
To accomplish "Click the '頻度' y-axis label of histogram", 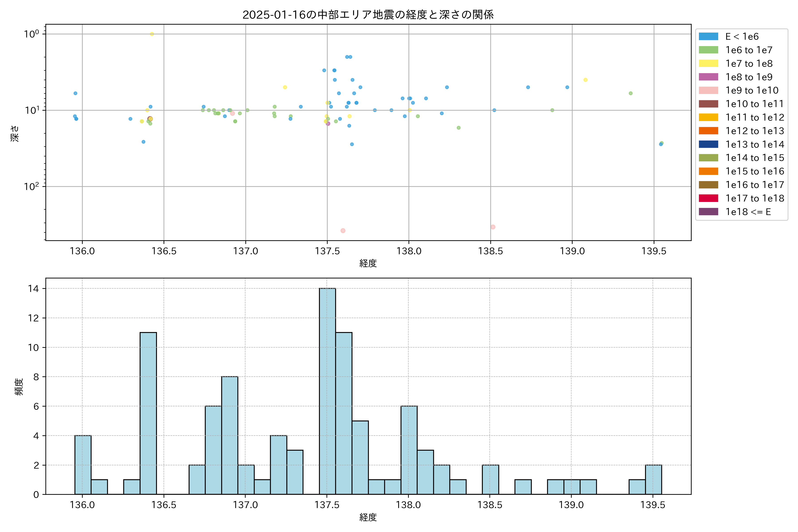I will [x=19, y=386].
